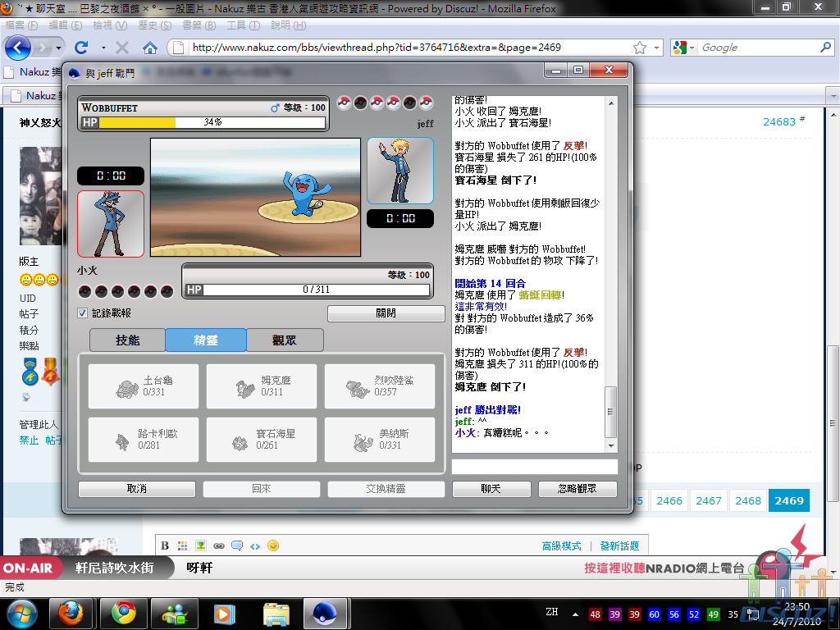Image resolution: width=840 pixels, height=630 pixels.
Task: Select the 美納斯 0/331 pokemon slot
Action: click(380, 440)
